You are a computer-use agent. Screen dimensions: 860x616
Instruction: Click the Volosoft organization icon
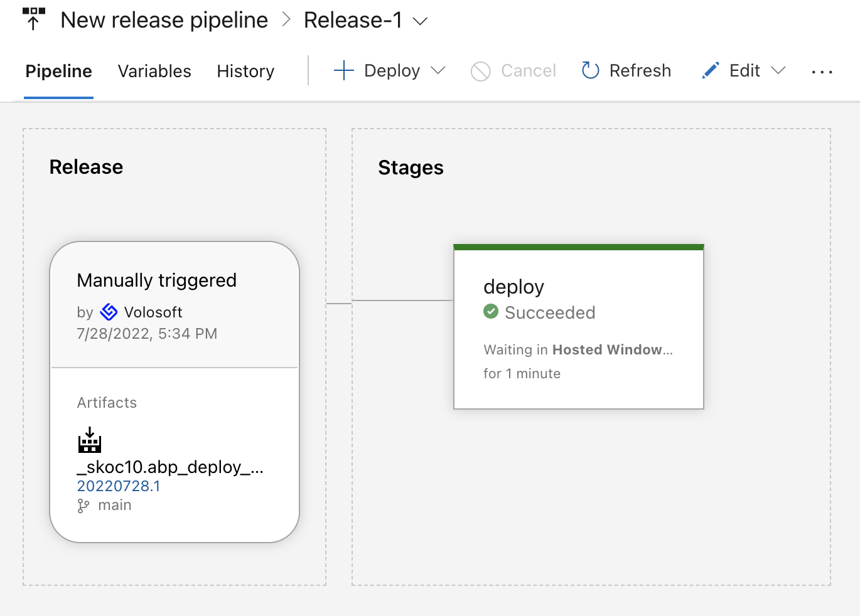tap(108, 312)
